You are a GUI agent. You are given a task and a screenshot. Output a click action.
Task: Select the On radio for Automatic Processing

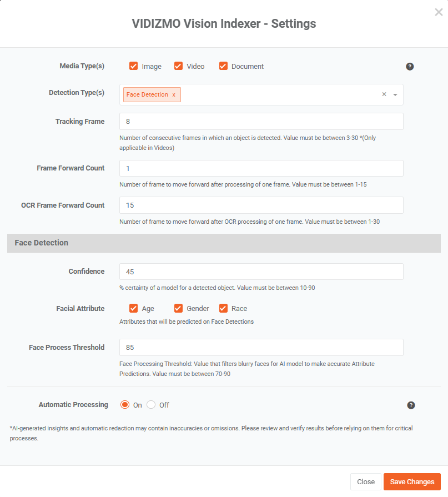pos(125,405)
